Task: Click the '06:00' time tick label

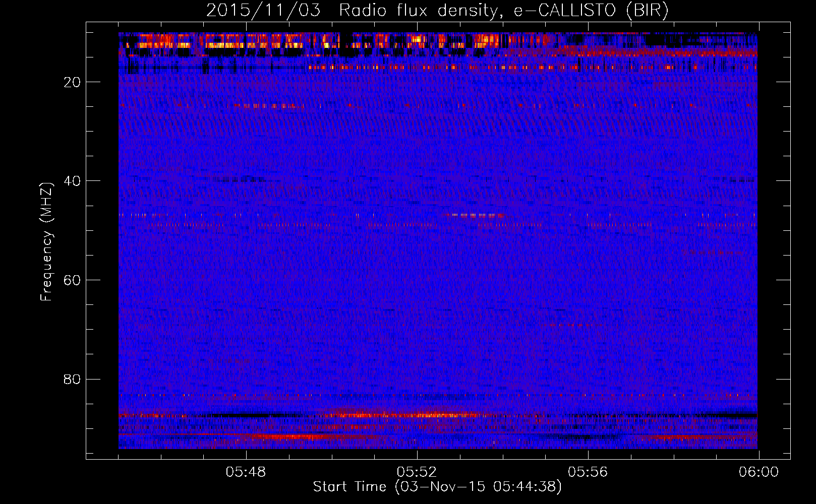Action: (759, 472)
